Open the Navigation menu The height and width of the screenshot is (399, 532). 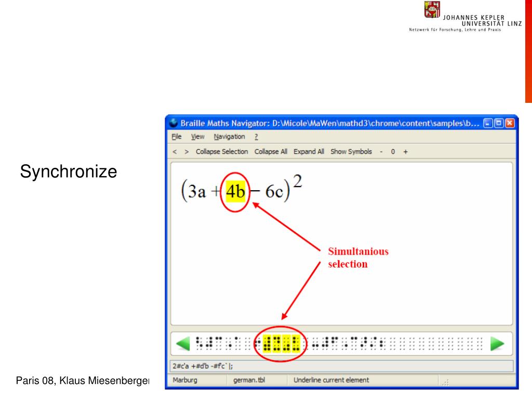pyautogui.click(x=229, y=137)
